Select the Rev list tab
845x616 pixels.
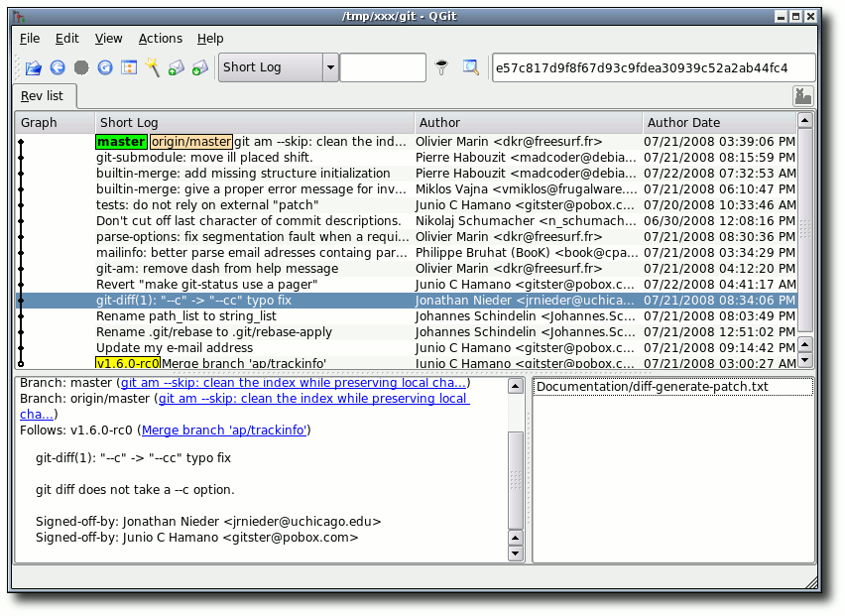[45, 96]
